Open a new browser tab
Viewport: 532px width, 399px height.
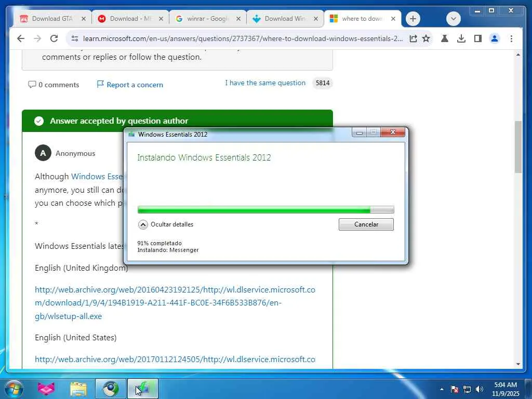point(413,19)
